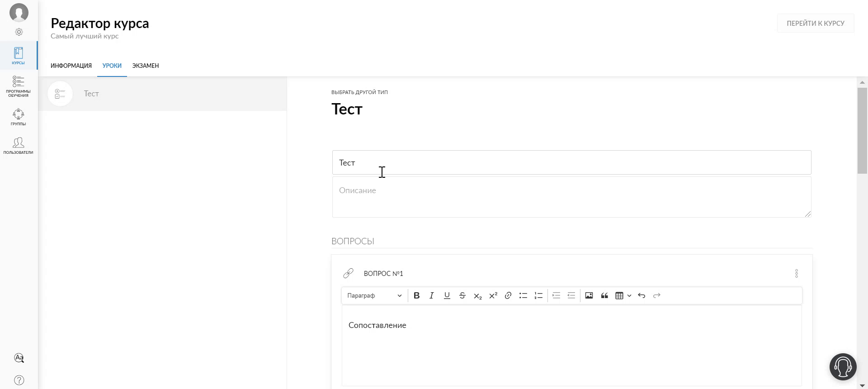This screenshot has width=868, height=389.
Task: Expand the insert table dropdown
Action: [629, 295]
